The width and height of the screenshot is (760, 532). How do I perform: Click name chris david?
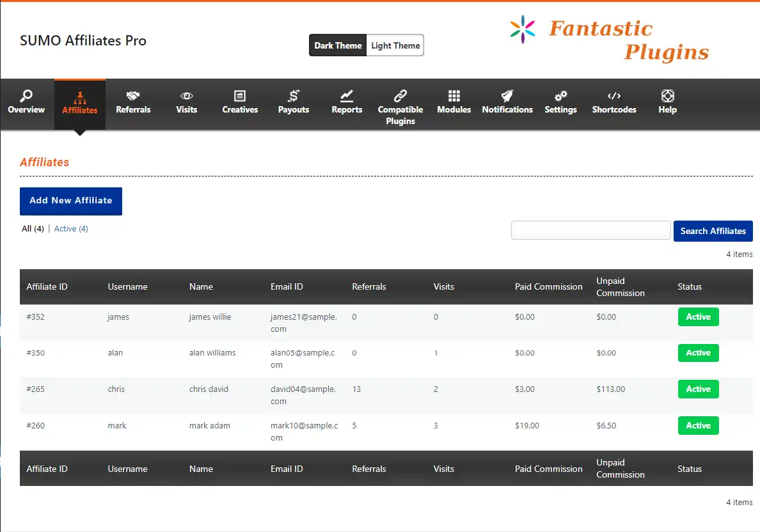(x=209, y=389)
